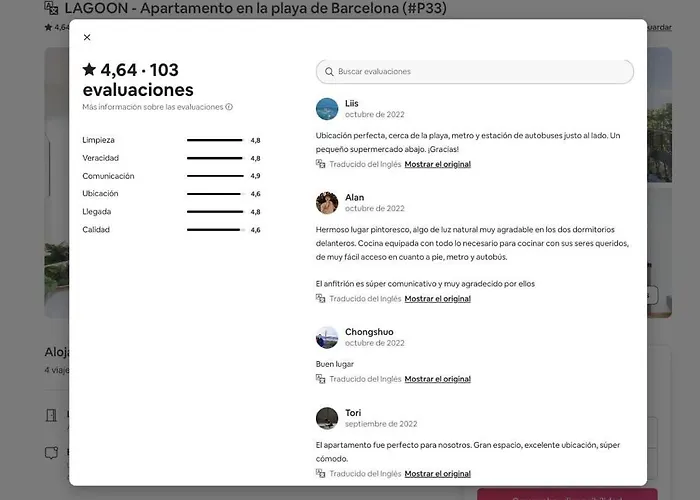The image size is (700, 500).
Task: Click the reviewer name Chongshuo
Action: tap(369, 332)
